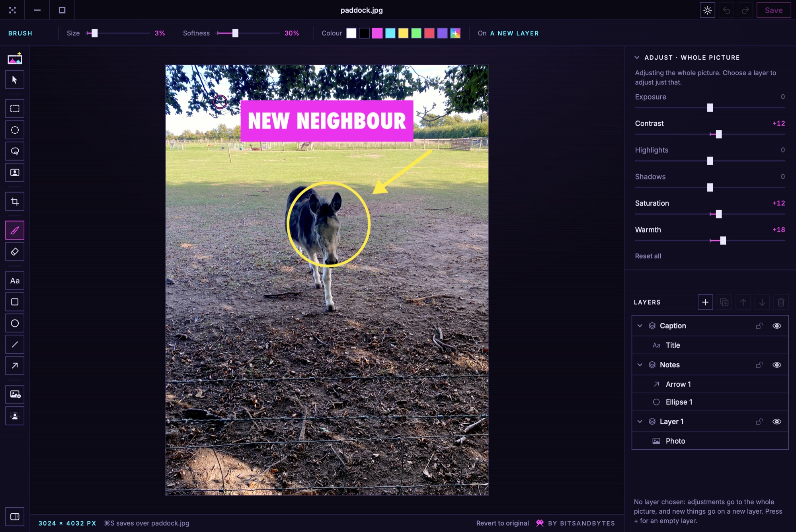Select the Photo layer
The width and height of the screenshot is (796, 532).
tap(710, 441)
